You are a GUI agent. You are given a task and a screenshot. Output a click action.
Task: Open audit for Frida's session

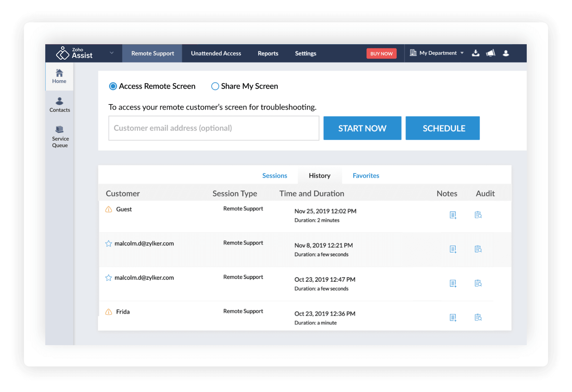478,317
